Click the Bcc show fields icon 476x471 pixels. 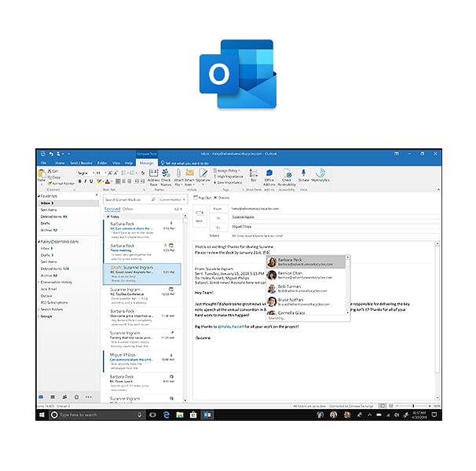pos(253,173)
